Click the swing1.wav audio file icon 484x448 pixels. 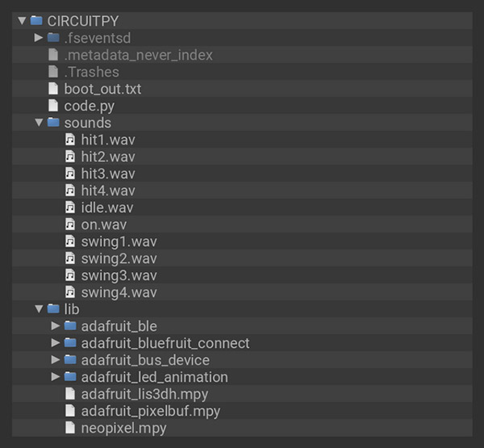pyautogui.click(x=70, y=241)
